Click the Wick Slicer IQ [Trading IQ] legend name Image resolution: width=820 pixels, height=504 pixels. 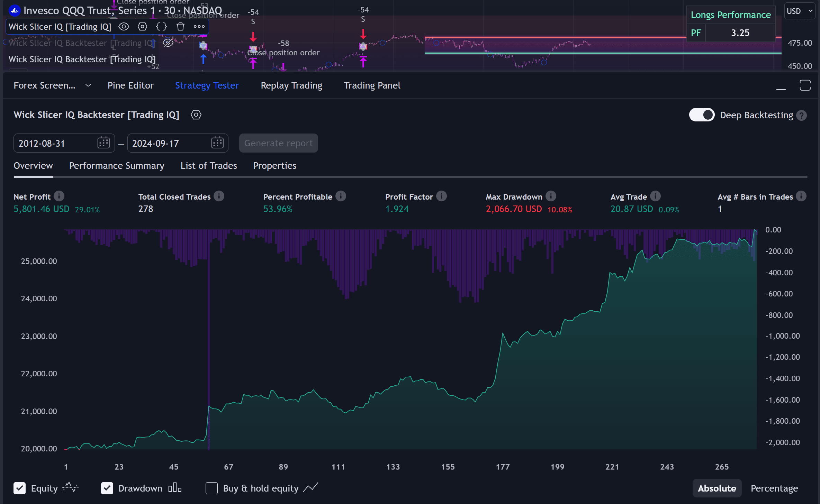pos(60,27)
